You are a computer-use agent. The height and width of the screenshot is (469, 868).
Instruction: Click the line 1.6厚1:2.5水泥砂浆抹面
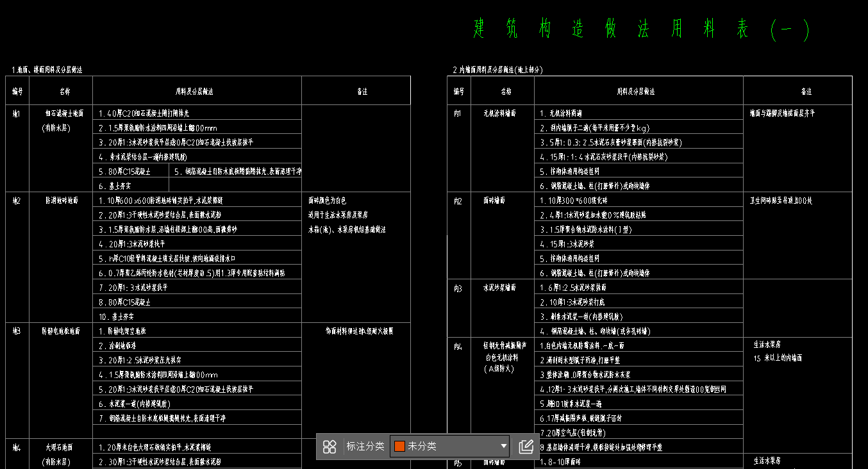tap(573, 288)
